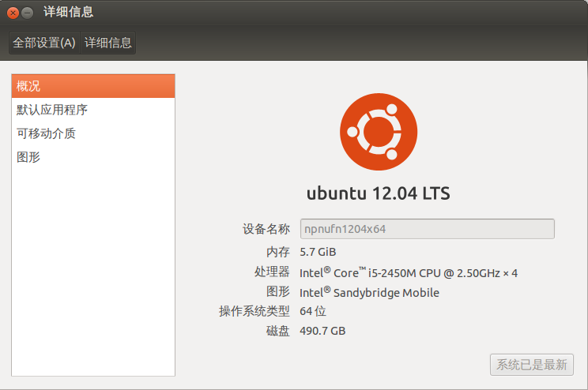Open 可移动介质 in the sidebar

93,133
